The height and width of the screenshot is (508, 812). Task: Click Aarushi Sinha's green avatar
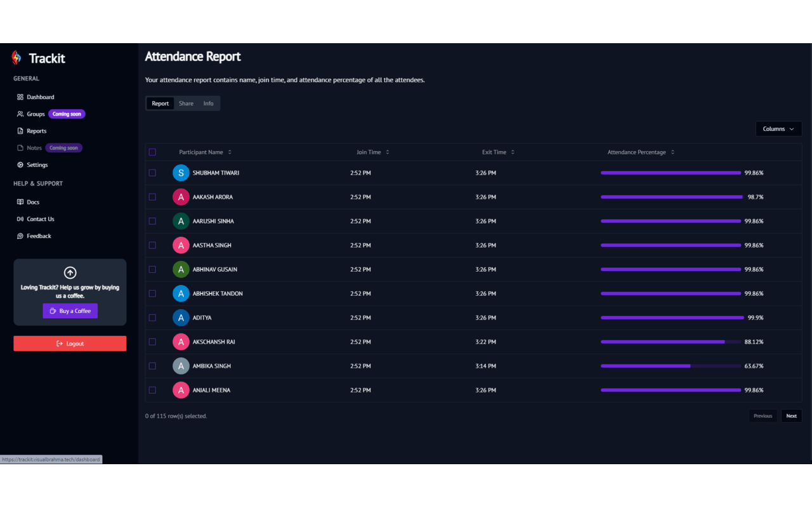[181, 221]
